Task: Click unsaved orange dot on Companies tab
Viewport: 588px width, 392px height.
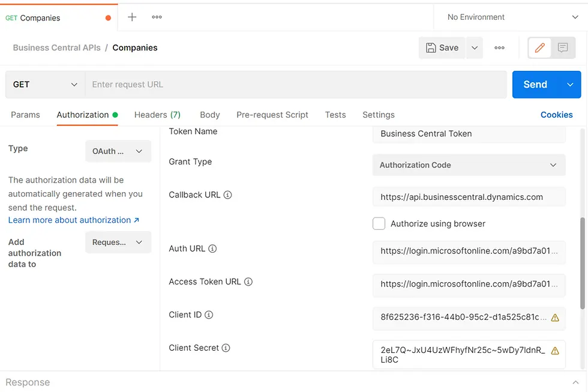Action: pyautogui.click(x=108, y=17)
